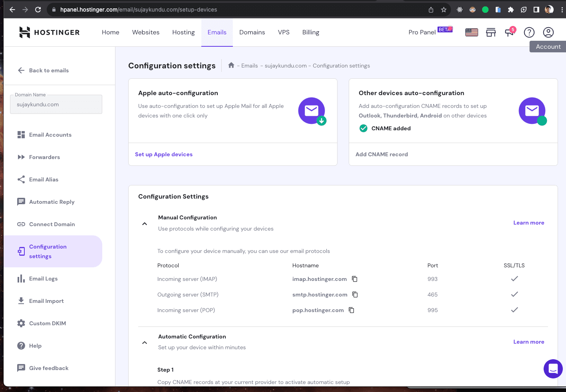Copy the imap.hostinger.com hostname

[x=354, y=279]
